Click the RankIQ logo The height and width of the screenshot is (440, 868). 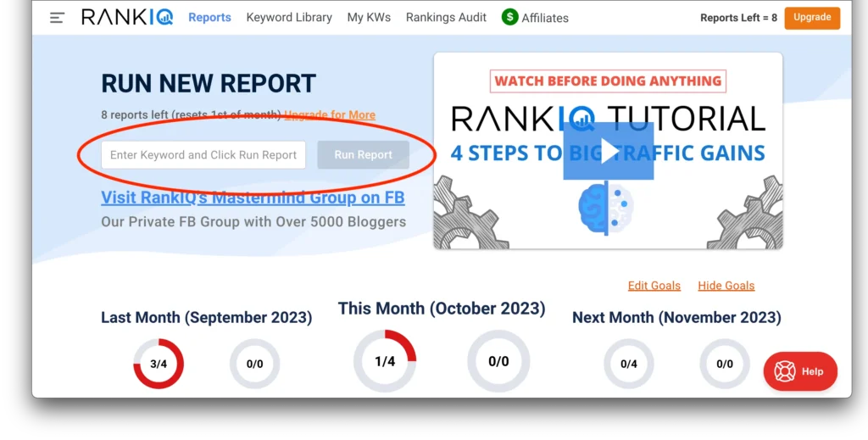pos(127,17)
